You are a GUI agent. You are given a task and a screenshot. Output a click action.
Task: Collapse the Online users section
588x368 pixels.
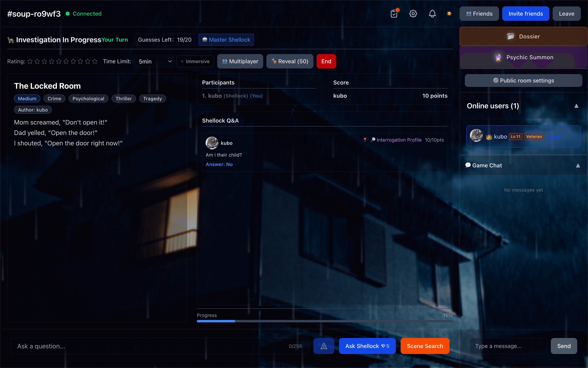coord(577,106)
